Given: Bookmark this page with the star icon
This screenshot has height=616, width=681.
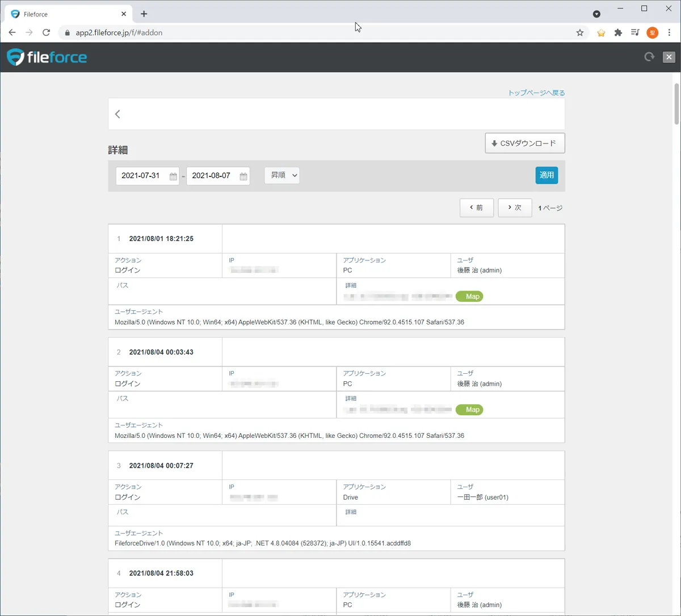Looking at the screenshot, I should point(579,33).
